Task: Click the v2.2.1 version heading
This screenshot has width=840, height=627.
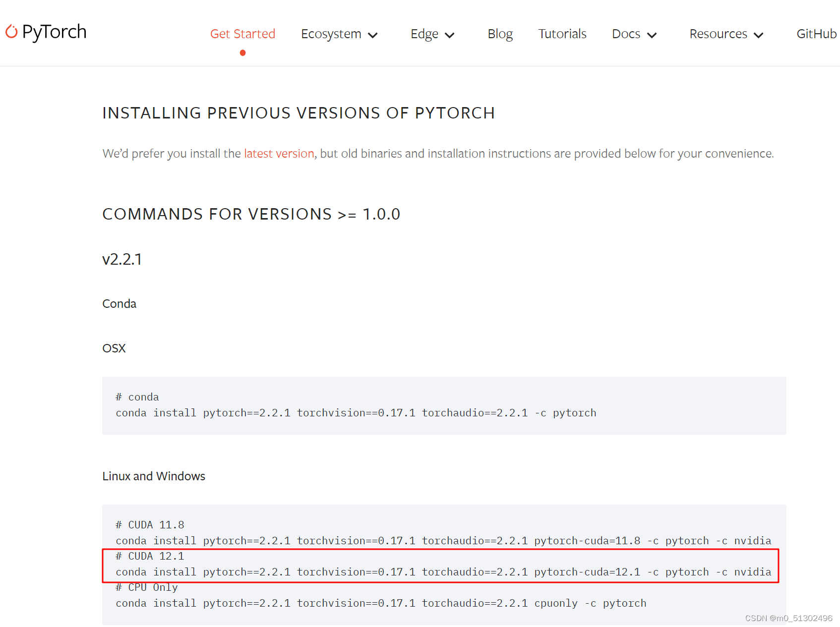Action: pyautogui.click(x=122, y=259)
